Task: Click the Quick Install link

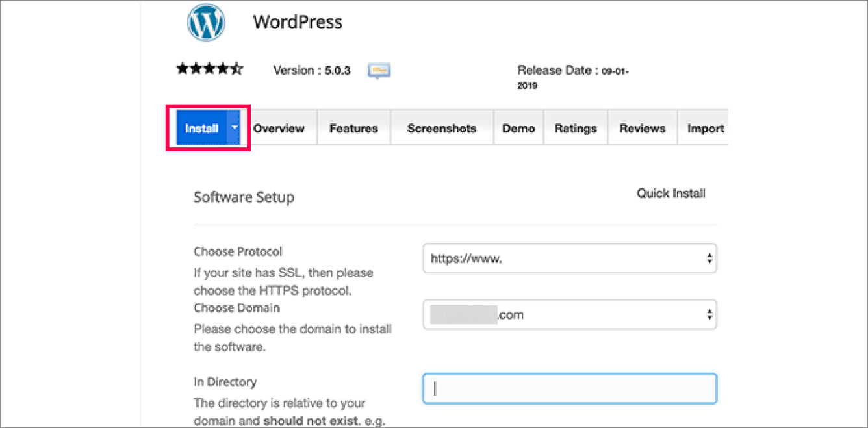Action: click(x=671, y=194)
